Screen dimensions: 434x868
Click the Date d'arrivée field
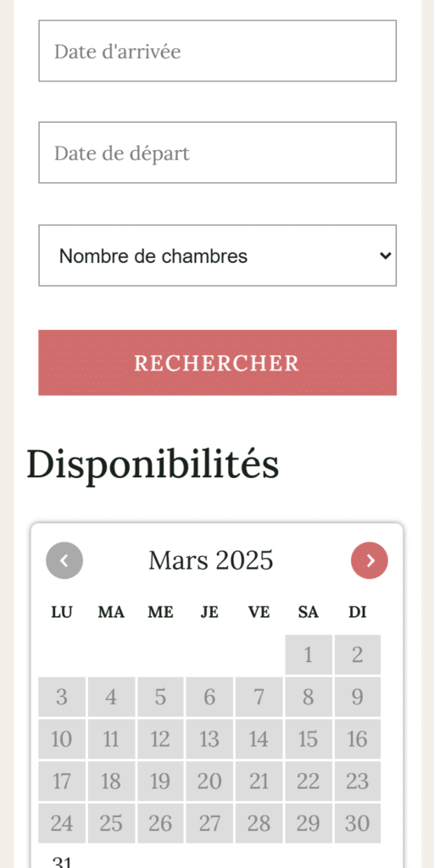(218, 51)
